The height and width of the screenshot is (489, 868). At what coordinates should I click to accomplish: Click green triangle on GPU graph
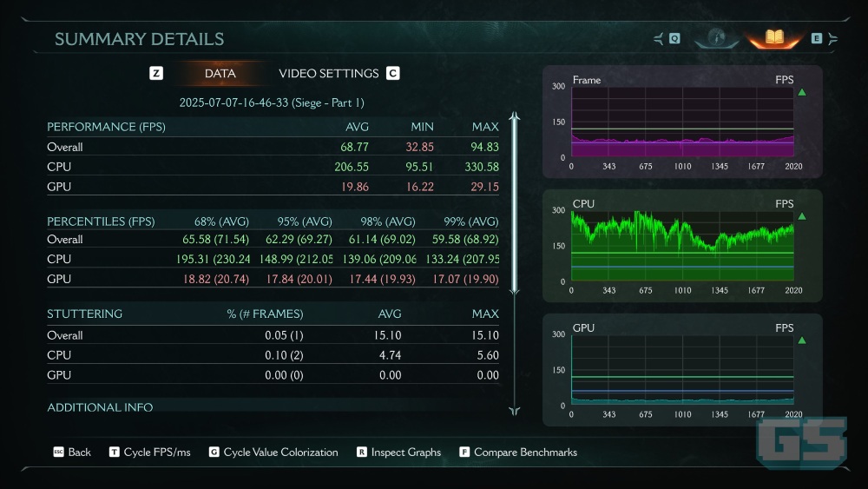tap(802, 340)
